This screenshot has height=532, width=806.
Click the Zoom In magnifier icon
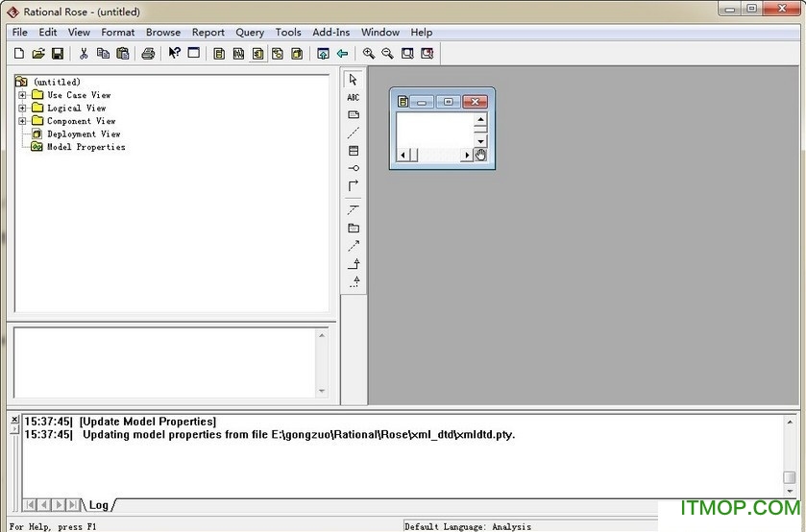coord(369,54)
